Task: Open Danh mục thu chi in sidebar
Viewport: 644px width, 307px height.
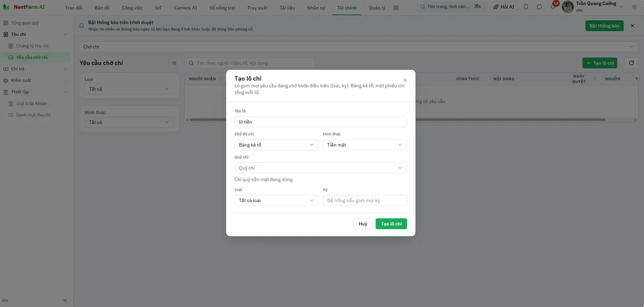Action: tap(33, 115)
